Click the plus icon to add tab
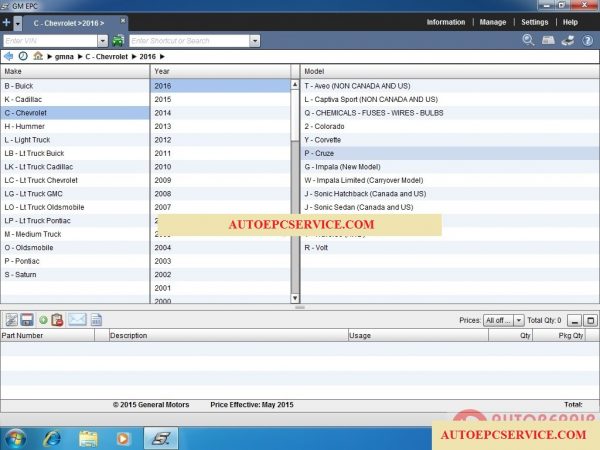This screenshot has height=450, width=600. pyautogui.click(x=6, y=23)
